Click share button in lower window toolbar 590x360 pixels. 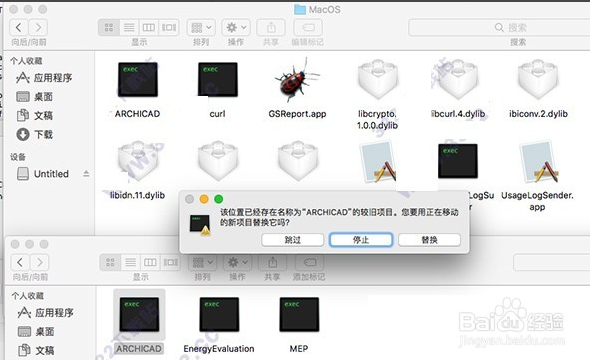[x=272, y=262]
